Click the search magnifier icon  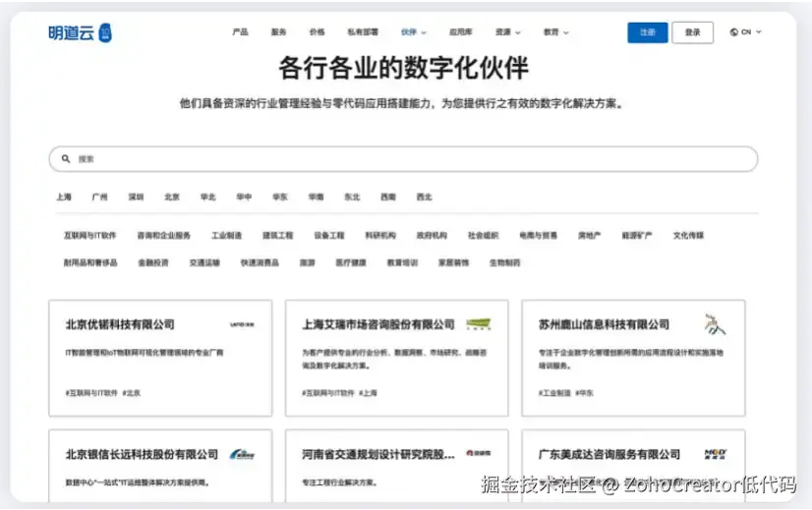click(x=66, y=158)
